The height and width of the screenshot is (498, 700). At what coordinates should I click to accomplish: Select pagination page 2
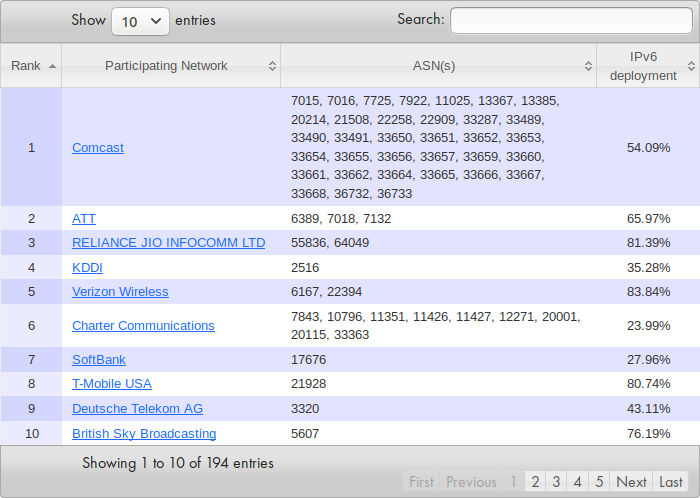coord(535,482)
